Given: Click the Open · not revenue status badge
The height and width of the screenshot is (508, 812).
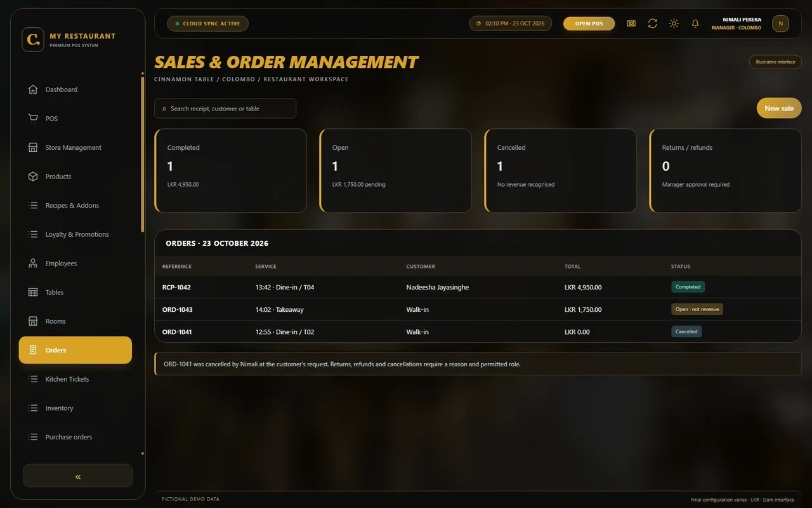Looking at the screenshot, I should click(x=697, y=309).
